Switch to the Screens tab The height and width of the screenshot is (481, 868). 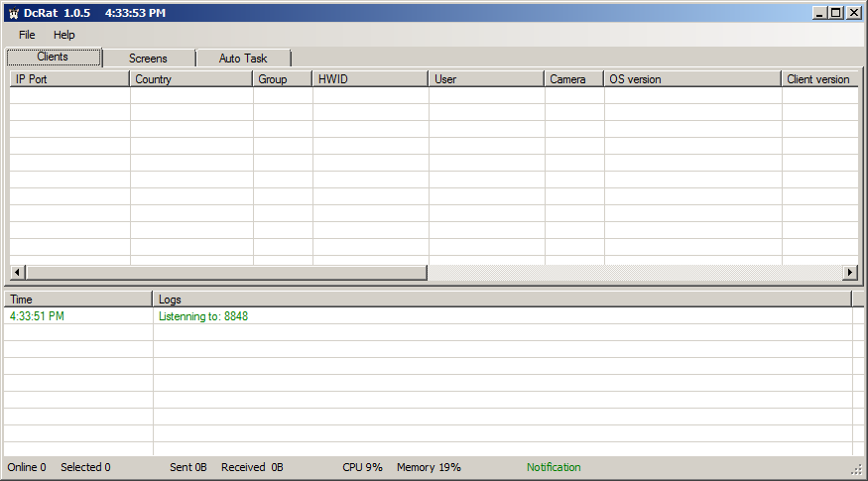pyautogui.click(x=148, y=59)
